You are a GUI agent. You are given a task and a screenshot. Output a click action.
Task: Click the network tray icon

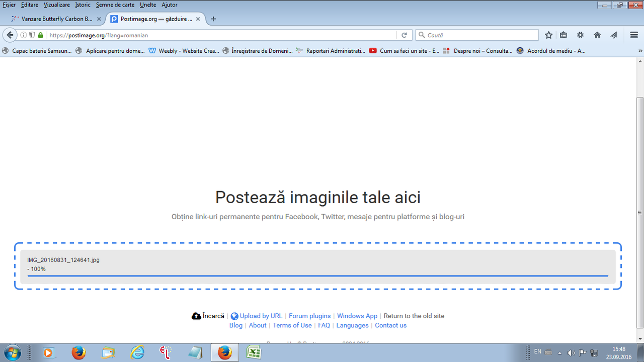(594, 352)
